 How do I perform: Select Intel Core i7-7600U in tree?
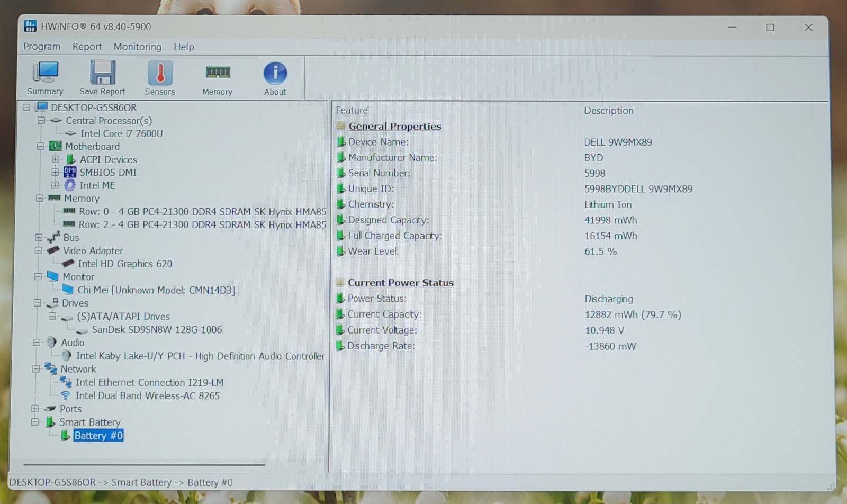click(121, 133)
